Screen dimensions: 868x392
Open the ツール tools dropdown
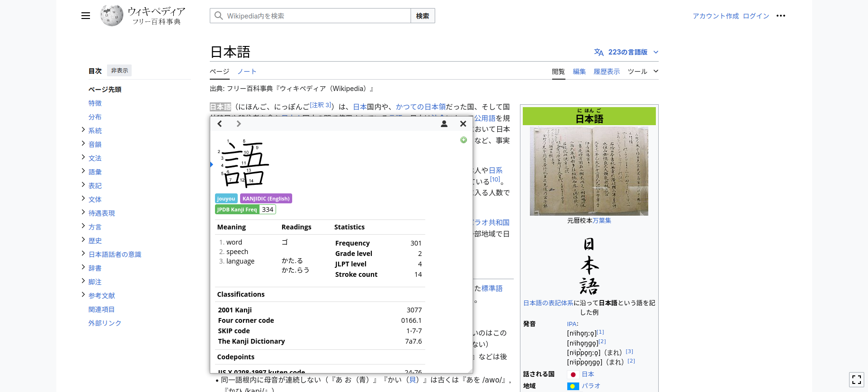coord(643,72)
